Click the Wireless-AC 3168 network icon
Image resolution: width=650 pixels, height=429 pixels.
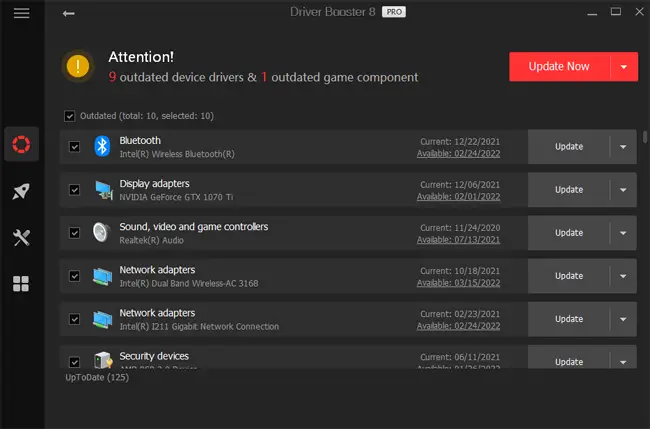[102, 276]
